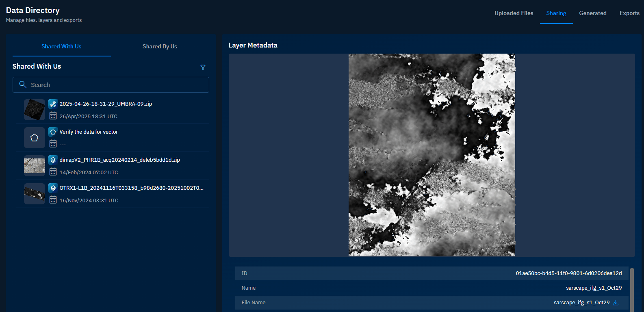The height and width of the screenshot is (312, 644).
Task: Open the Exports tab
Action: [629, 13]
